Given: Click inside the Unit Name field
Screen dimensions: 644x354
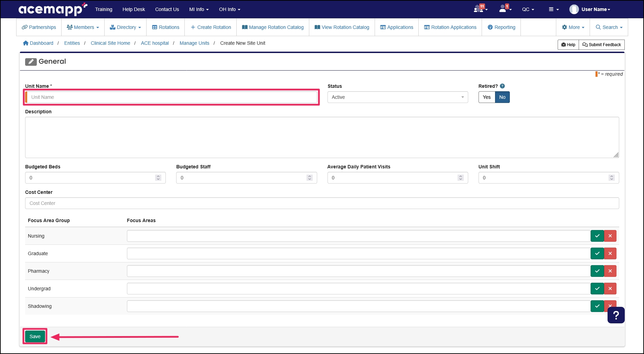Looking at the screenshot, I should [x=171, y=97].
